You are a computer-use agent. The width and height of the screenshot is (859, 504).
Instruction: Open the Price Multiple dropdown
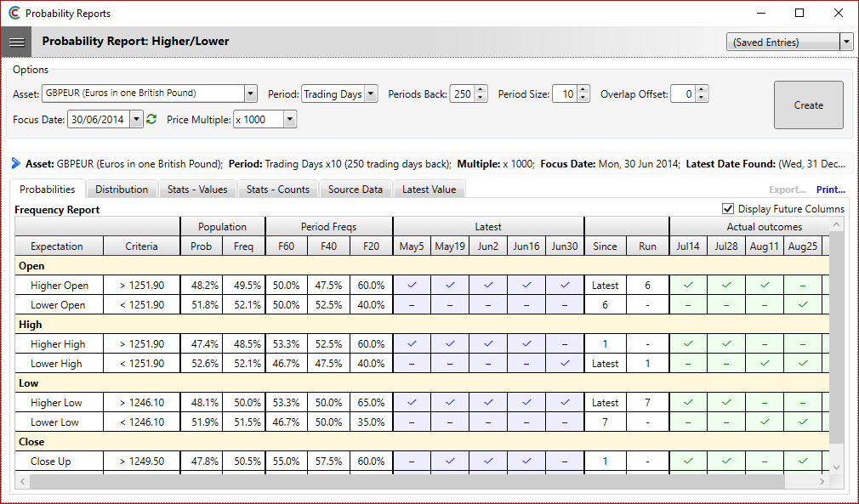tap(289, 119)
